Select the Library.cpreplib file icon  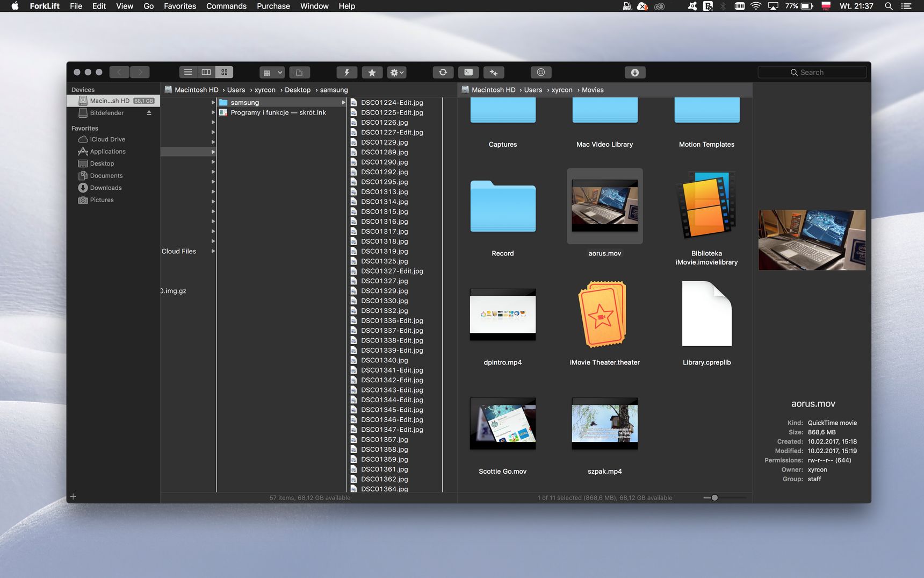coord(707,313)
